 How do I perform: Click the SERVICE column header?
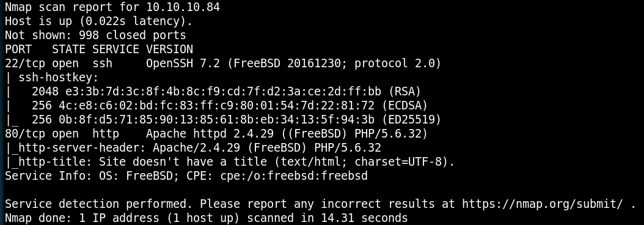click(x=116, y=50)
